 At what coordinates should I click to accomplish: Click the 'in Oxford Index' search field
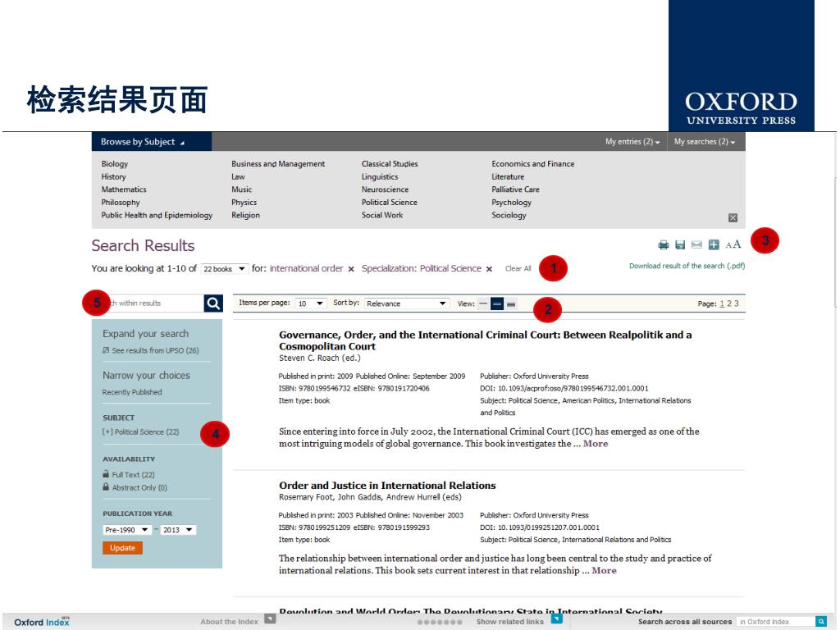point(776,622)
